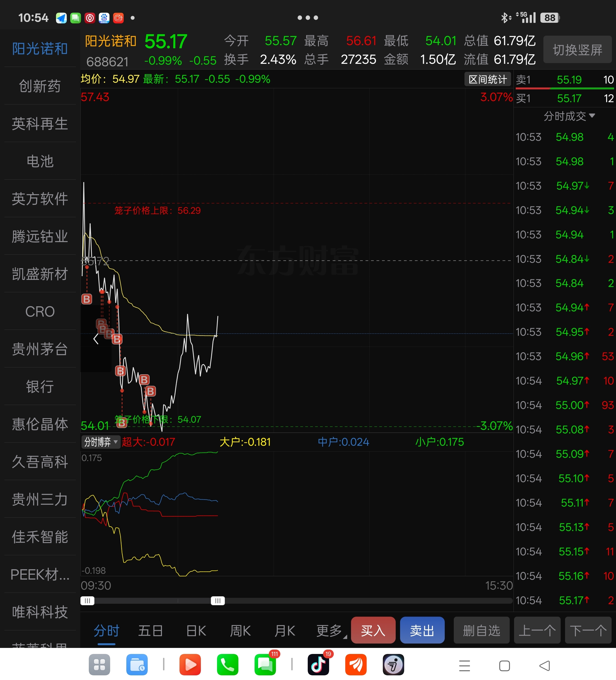Open the 分时博弈 indicator dropdown
The width and height of the screenshot is (616, 680).
coord(101,441)
